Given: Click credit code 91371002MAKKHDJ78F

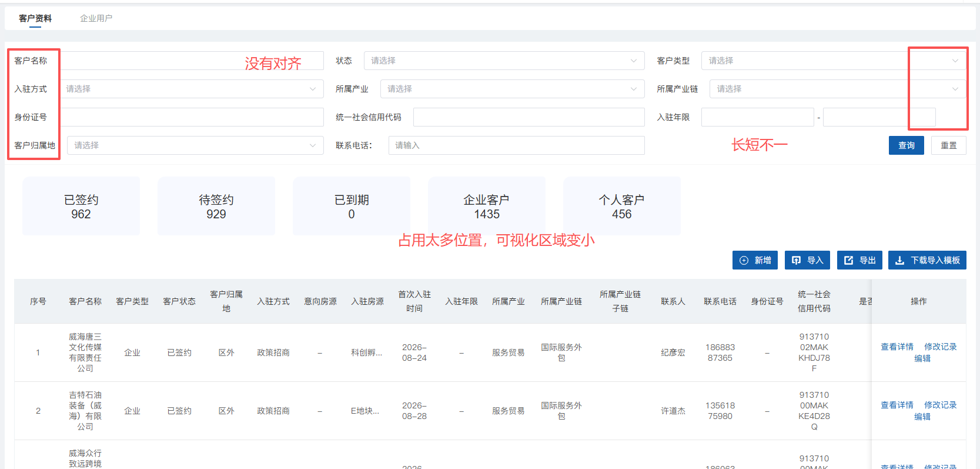Looking at the screenshot, I should coord(814,352).
